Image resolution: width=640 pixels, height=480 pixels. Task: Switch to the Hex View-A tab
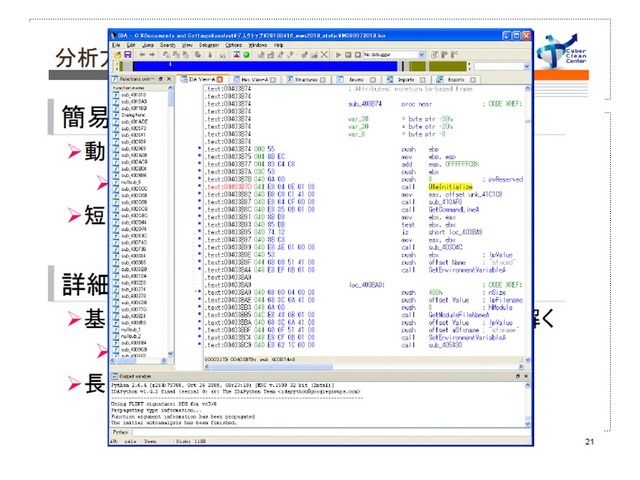pyautogui.click(x=254, y=80)
